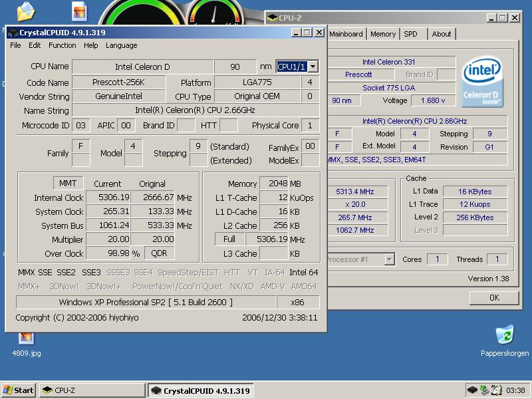Click the Platform field LGA775

257,82
